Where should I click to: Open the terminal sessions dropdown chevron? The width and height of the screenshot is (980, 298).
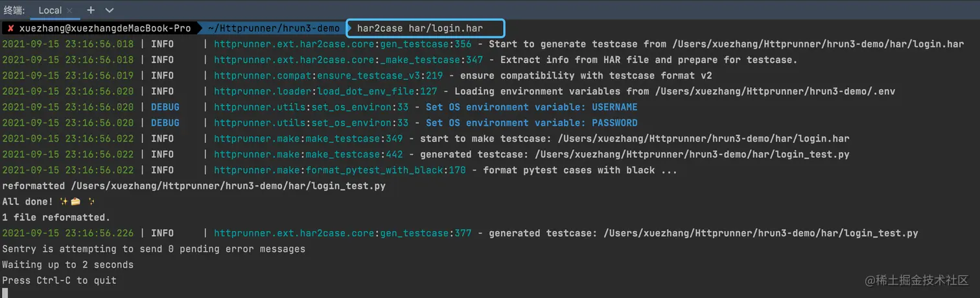click(x=109, y=10)
